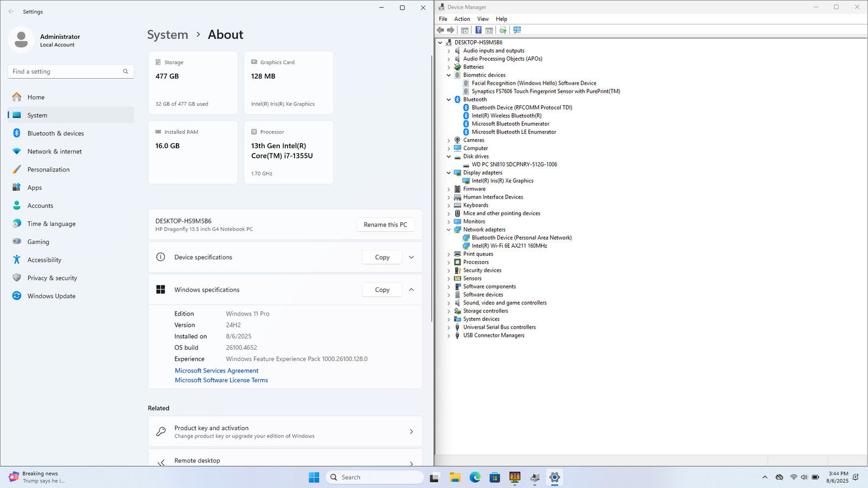
Task: Open Windows Update in the sidebar
Action: 51,296
